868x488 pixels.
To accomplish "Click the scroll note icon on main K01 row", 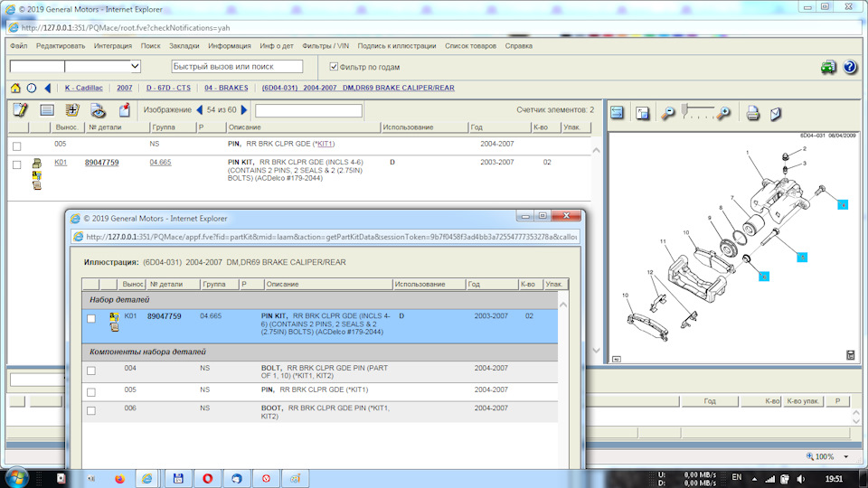I will click(x=37, y=185).
